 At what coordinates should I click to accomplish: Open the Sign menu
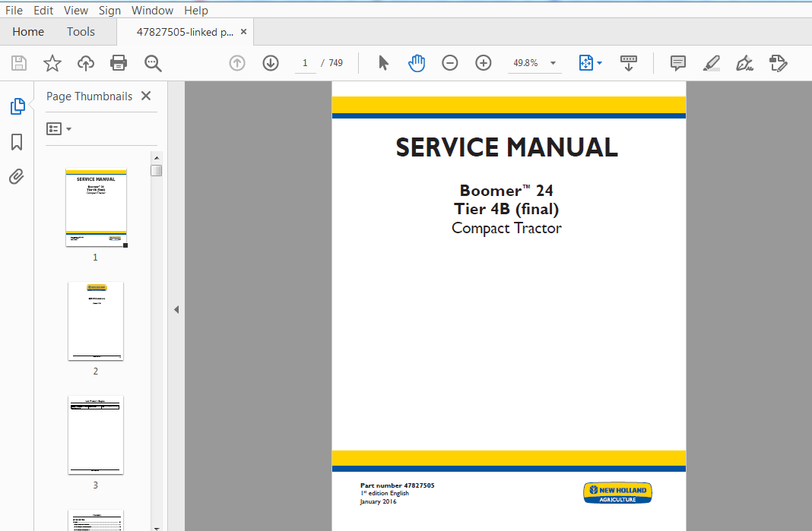pos(109,11)
